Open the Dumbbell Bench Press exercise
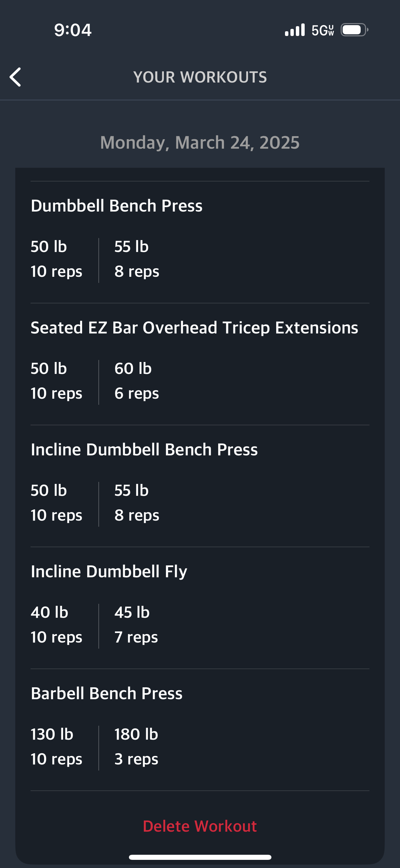 pos(116,206)
